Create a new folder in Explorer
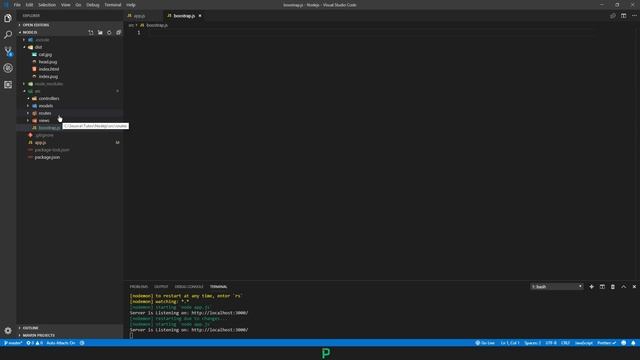 [100, 32]
